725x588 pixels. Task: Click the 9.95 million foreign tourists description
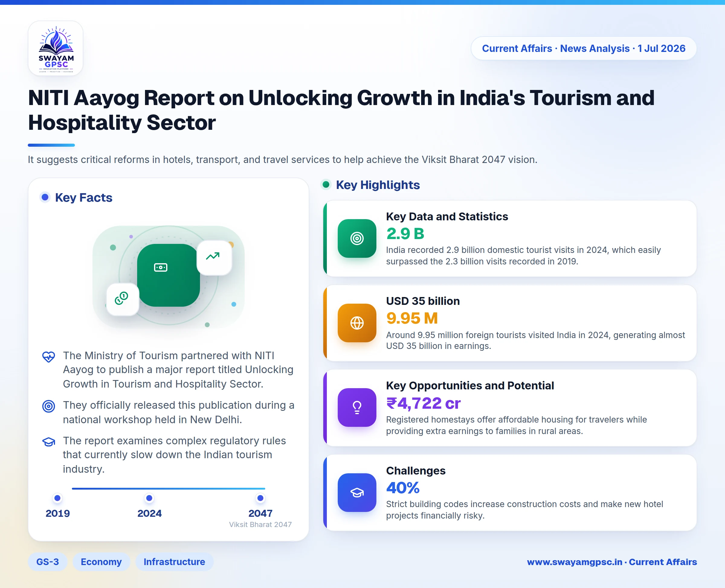[x=536, y=340]
